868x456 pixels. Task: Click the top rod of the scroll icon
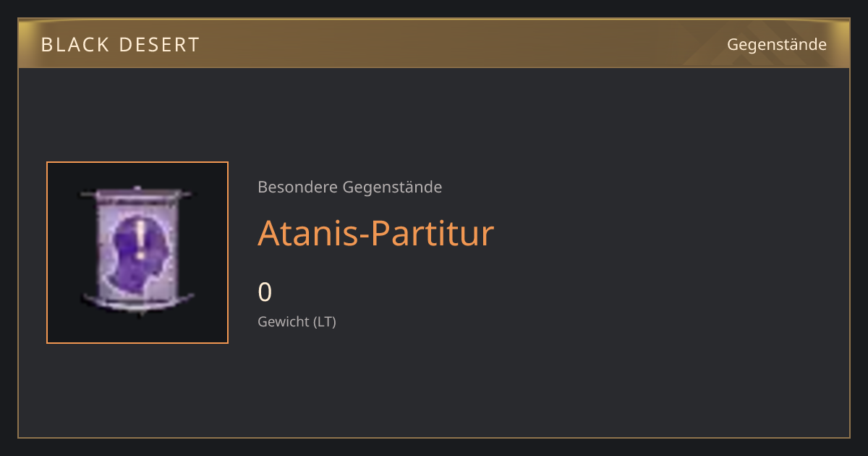(x=137, y=194)
